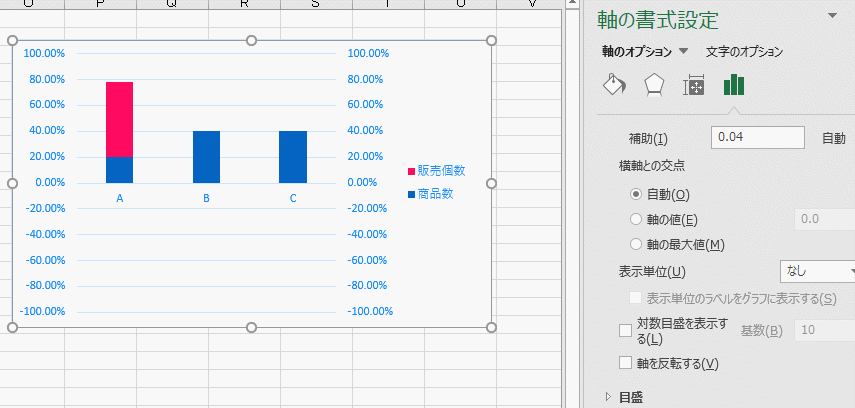This screenshot has height=408, width=855.
Task: Check the 軸を反転する checkbox
Action: click(x=626, y=362)
